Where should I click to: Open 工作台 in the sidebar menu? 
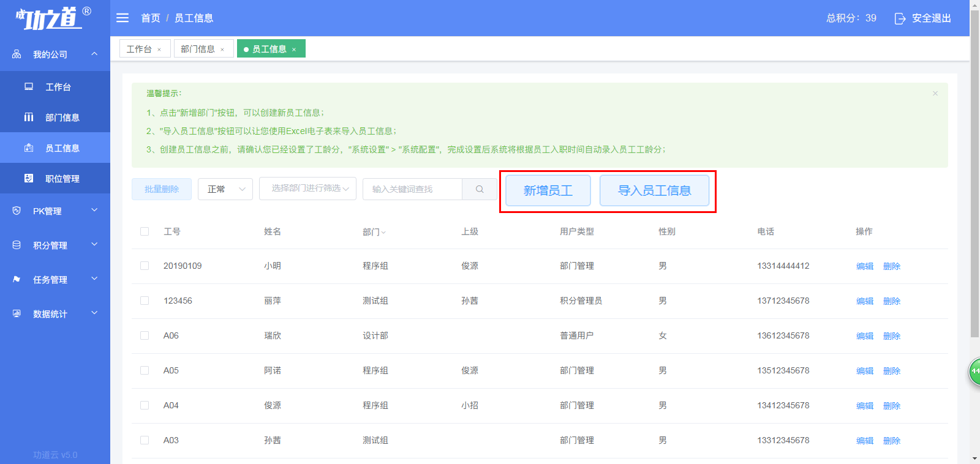point(55,86)
